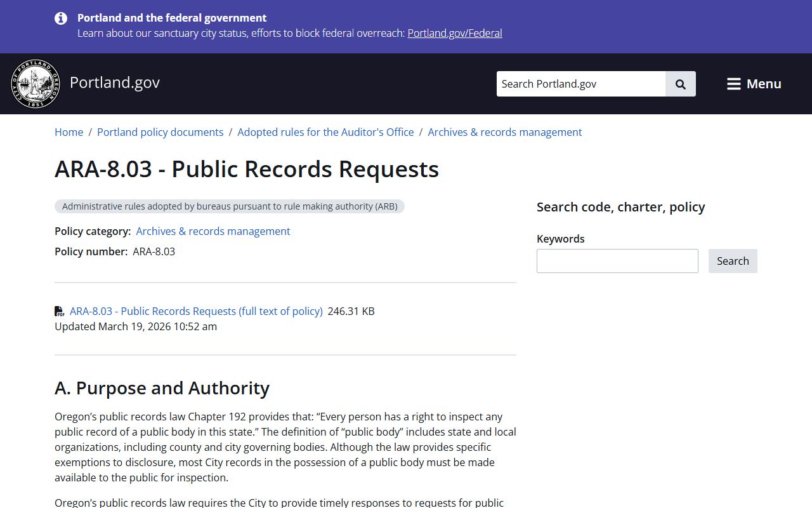Screen dimensions: 812x508
Task: Open the hamburger Menu
Action: coord(754,84)
